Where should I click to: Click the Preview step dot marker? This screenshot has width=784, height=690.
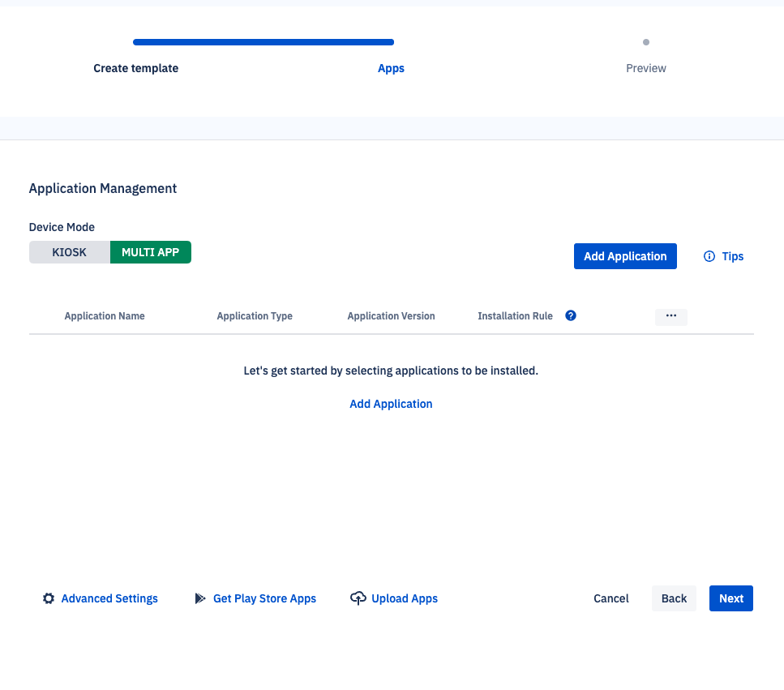coord(646,42)
